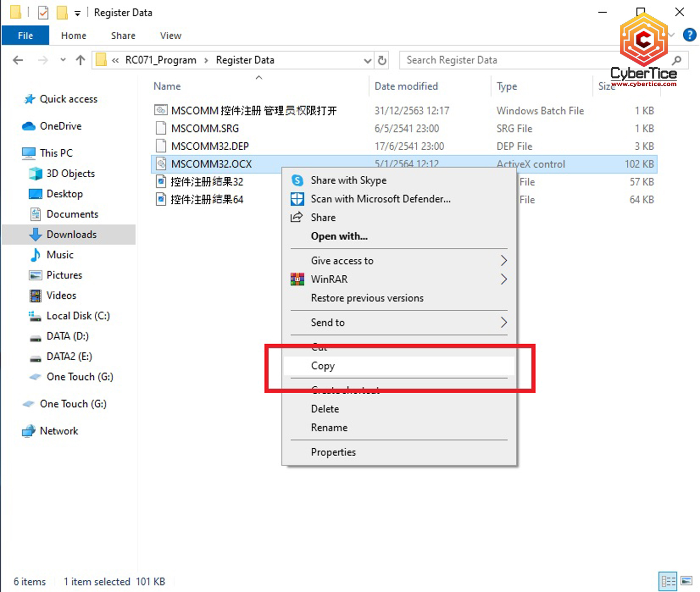Go up one folder with Up arrow
Image resolution: width=700 pixels, height=592 pixels.
[80, 60]
